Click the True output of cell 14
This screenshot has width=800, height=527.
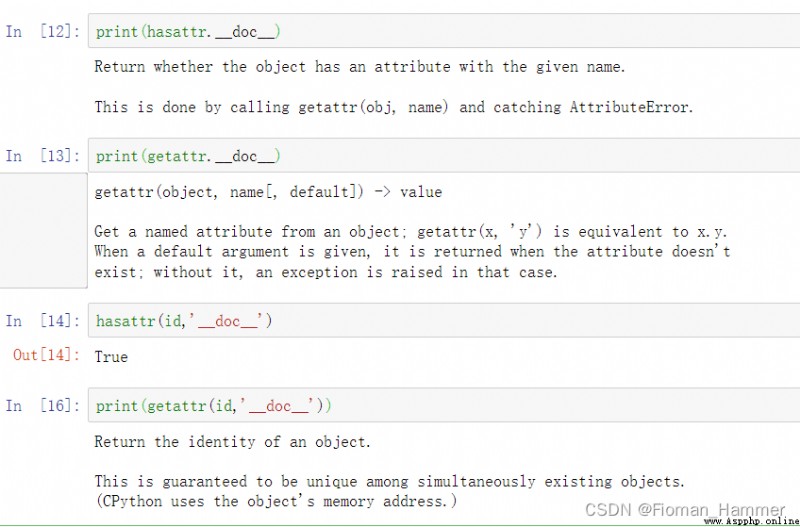111,357
